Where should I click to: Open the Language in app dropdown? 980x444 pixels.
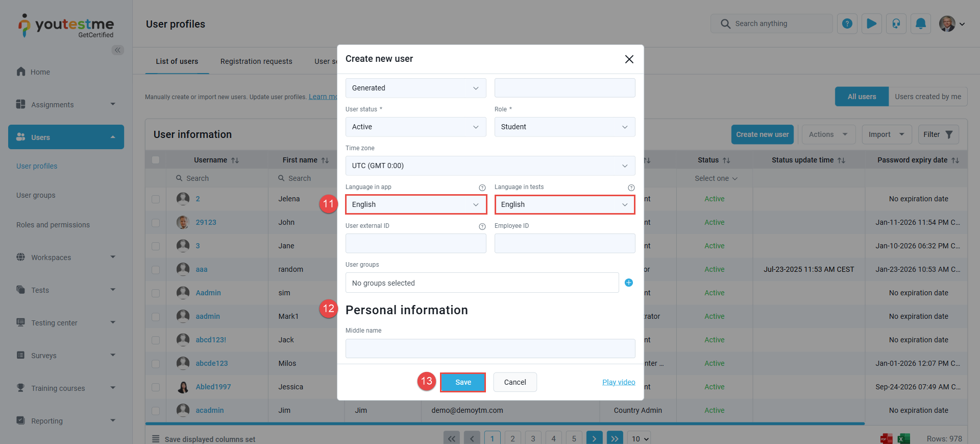pos(416,204)
